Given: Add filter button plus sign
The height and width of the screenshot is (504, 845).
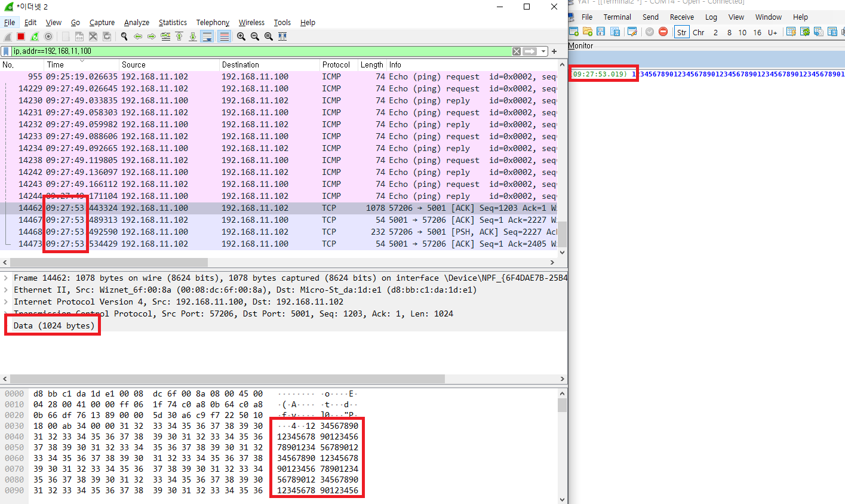Looking at the screenshot, I should point(554,51).
